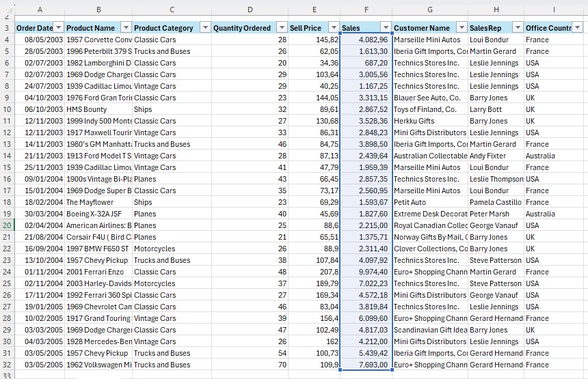Viewport: 588px width, 379px height.
Task: Select the Motorcycles cell for 1997 BMW F650 ST
Action: pyautogui.click(x=171, y=249)
